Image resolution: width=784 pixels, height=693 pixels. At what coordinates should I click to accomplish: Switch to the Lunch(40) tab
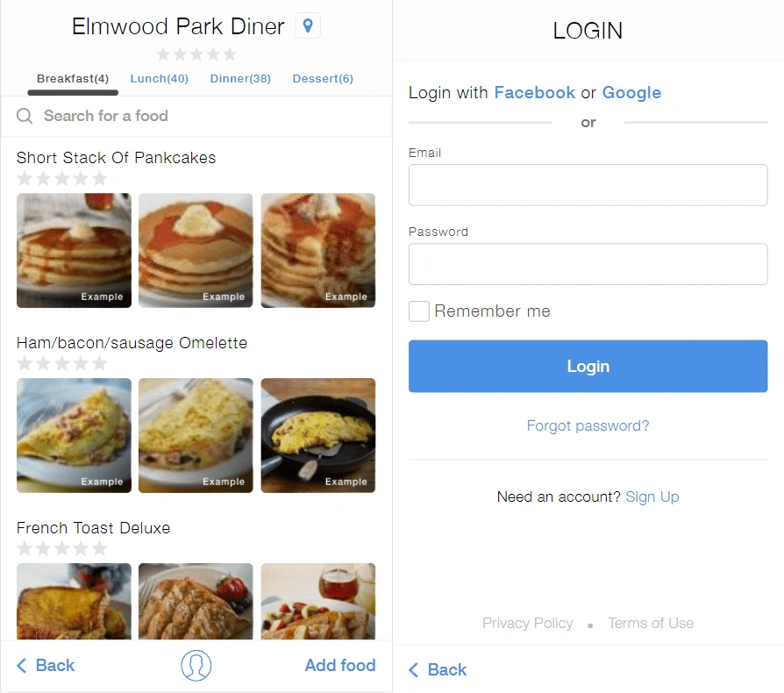point(160,79)
